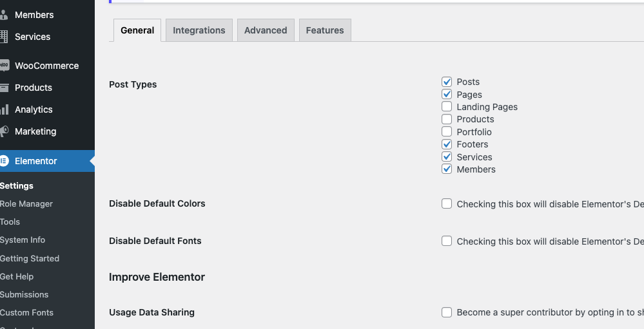This screenshot has height=329, width=644.
Task: Click the Elementor logo icon
Action: [x=4, y=161]
